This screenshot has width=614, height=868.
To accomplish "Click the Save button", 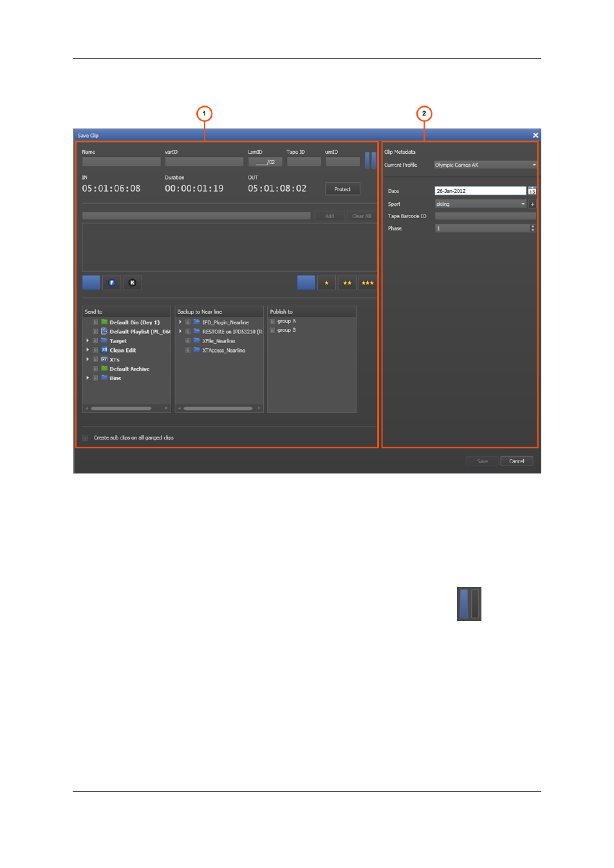I will 483,461.
